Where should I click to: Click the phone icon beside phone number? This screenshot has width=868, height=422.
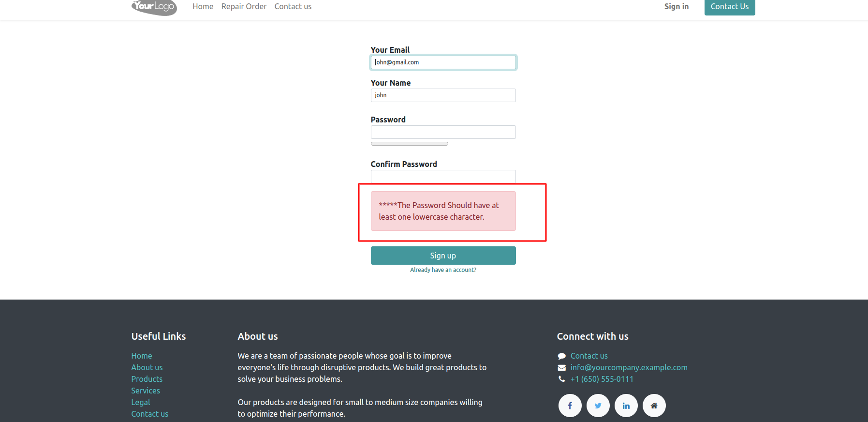click(561, 379)
